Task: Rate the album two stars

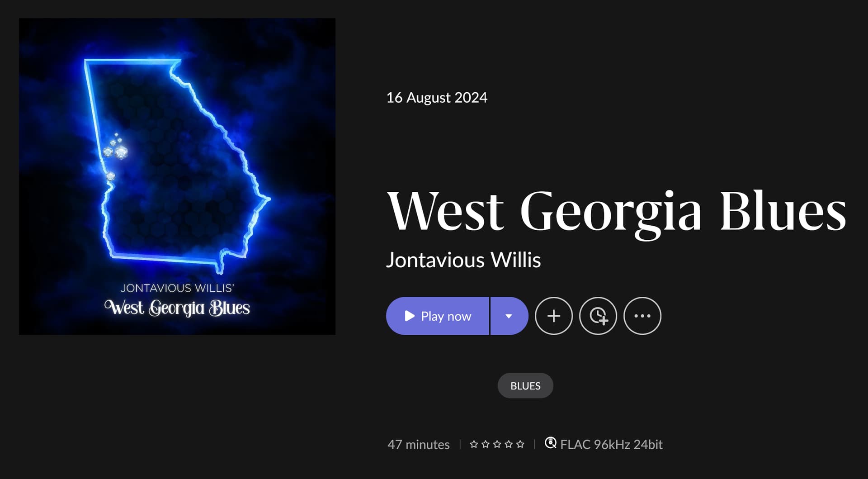Action: click(486, 444)
